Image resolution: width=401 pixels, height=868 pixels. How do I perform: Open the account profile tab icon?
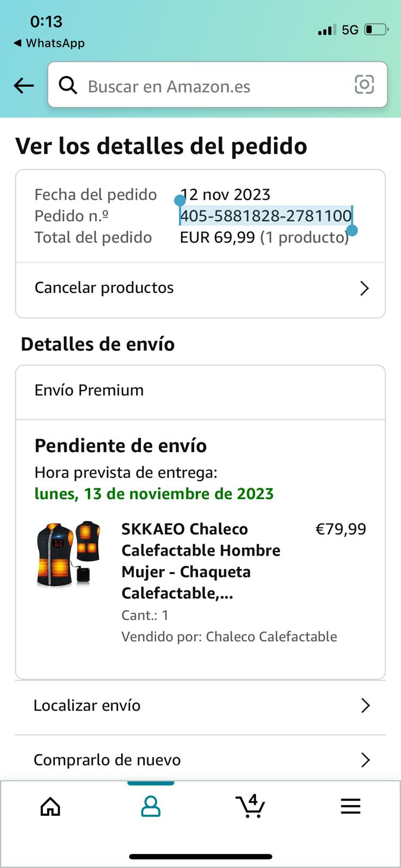tap(151, 806)
